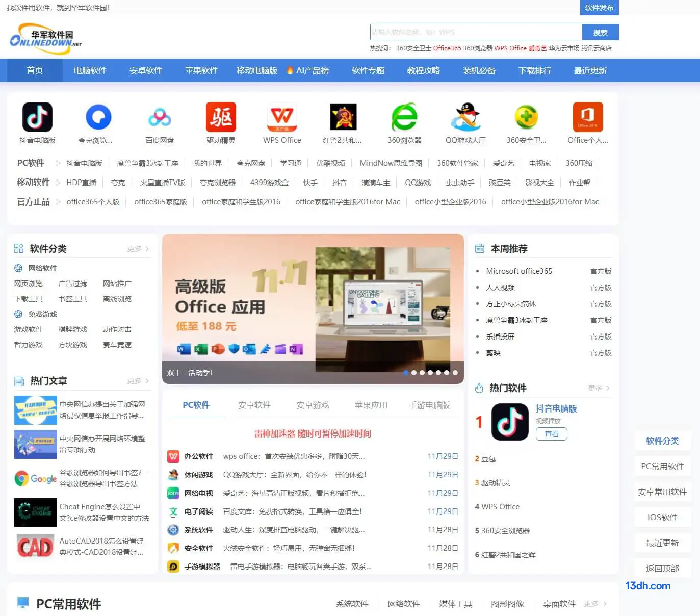Go to 首页 in the navigation bar

pos(35,70)
